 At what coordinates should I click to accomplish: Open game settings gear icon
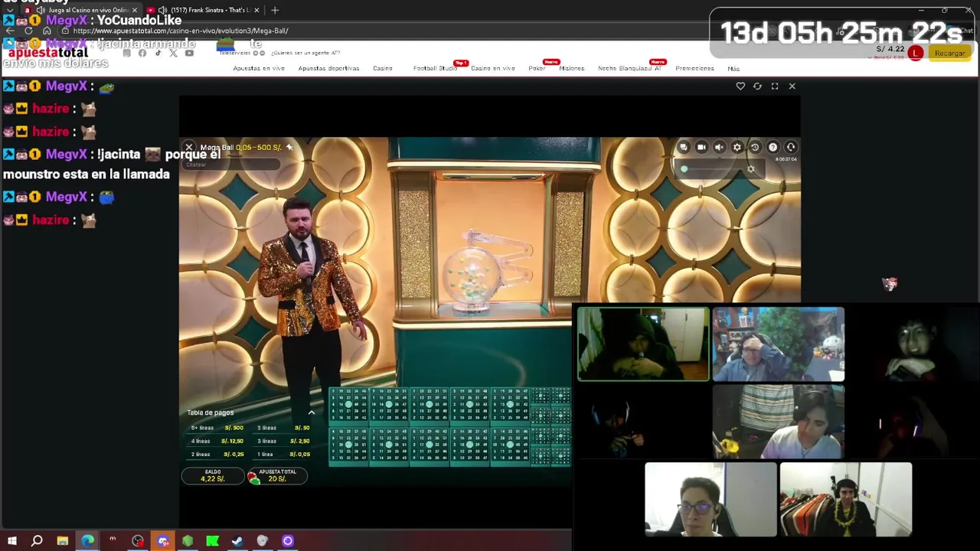737,147
